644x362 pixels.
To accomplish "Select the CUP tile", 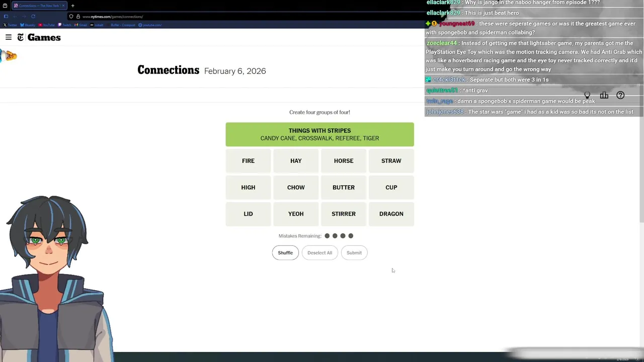I will (391, 188).
